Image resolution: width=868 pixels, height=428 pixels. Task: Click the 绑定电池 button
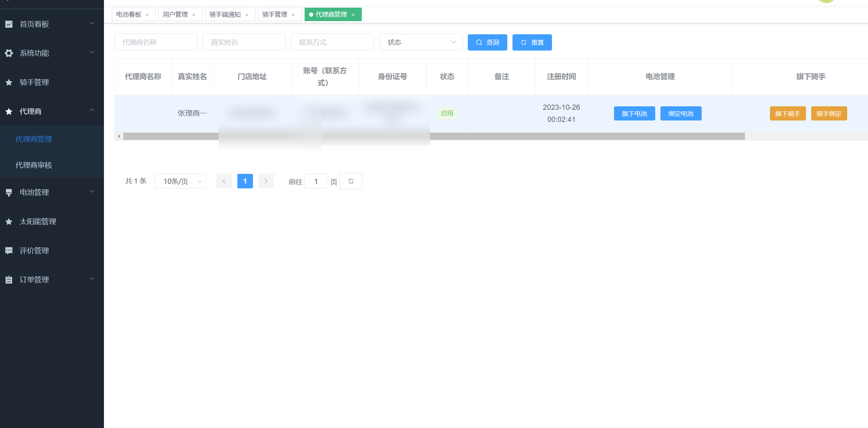(x=681, y=114)
